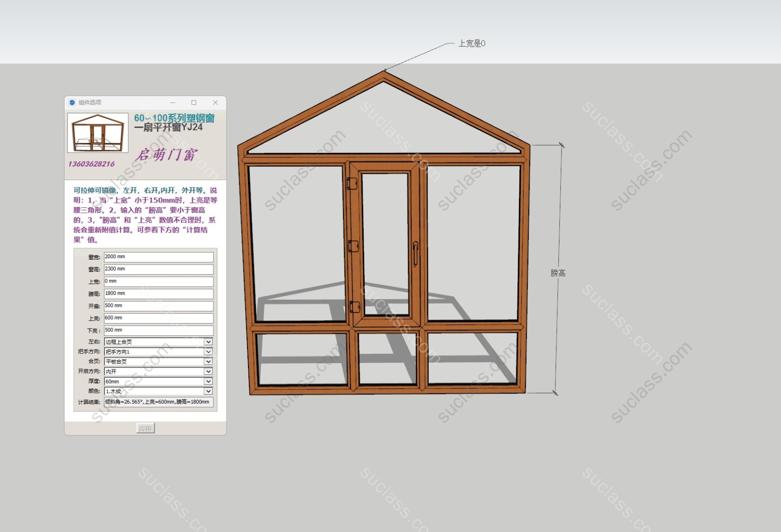Viewport: 781px width, 532px height.
Task: Click the 上宽是0 annotation label
Action: (472, 43)
